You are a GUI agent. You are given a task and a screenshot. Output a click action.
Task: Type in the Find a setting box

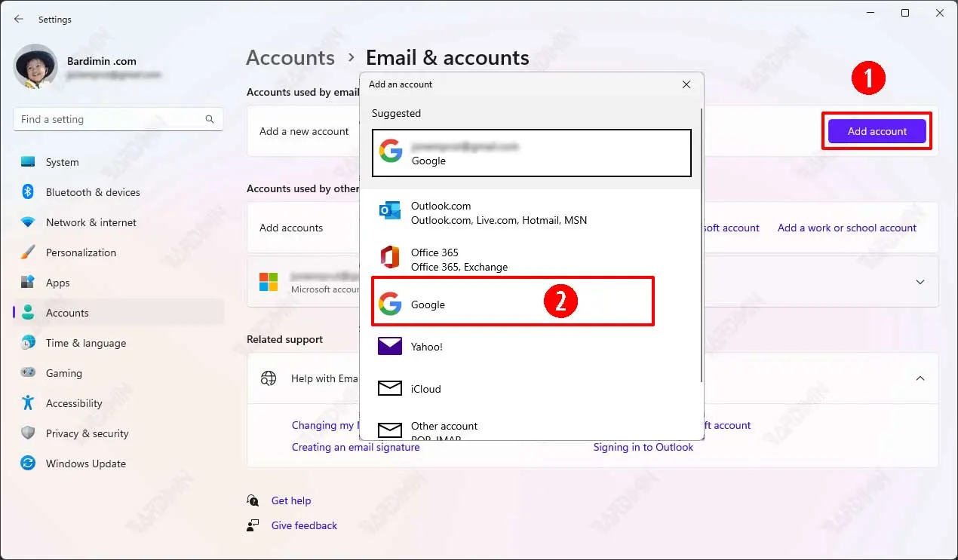pos(109,119)
